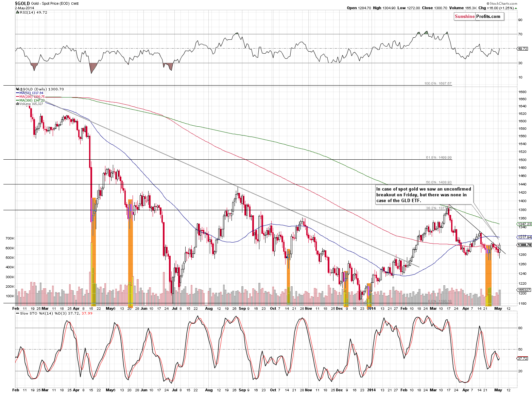Viewport: 532px width, 393px height.
Task: Open the StockCharts.com copyright link
Action: coord(501,3)
